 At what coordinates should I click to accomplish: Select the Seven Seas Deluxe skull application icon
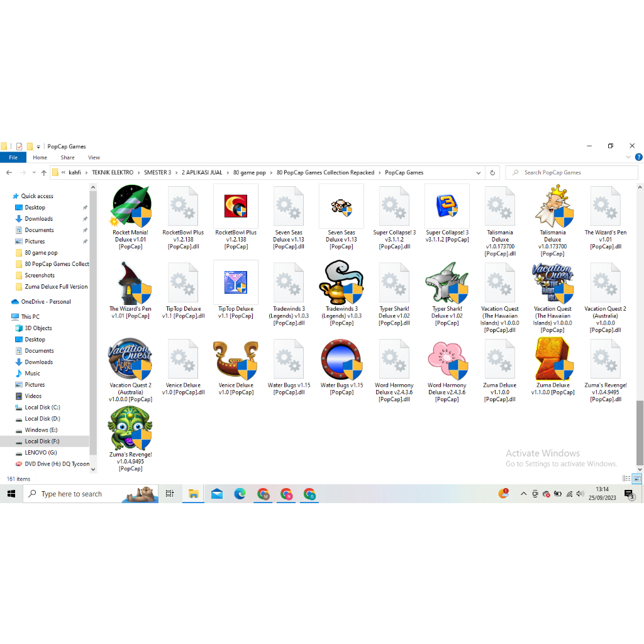341,206
